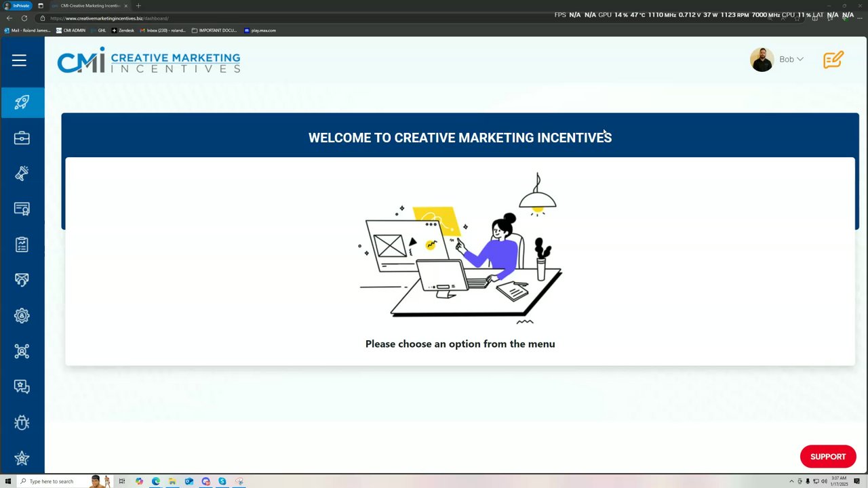Open the Zendesk bookmark

point(123,30)
